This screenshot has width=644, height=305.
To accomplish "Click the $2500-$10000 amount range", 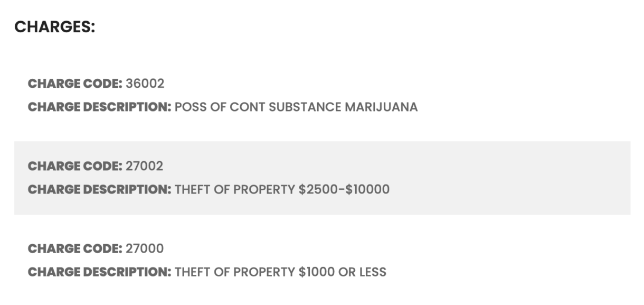I will click(x=344, y=189).
